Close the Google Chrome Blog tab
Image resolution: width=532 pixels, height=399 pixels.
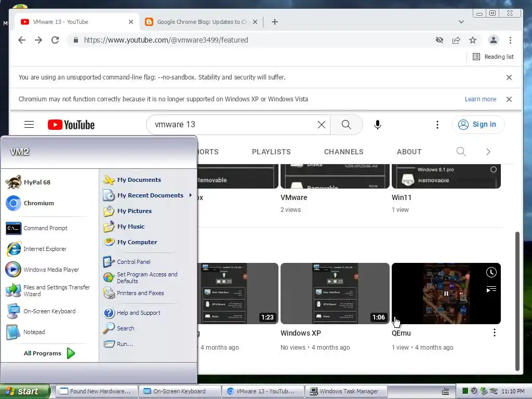pyautogui.click(x=255, y=22)
